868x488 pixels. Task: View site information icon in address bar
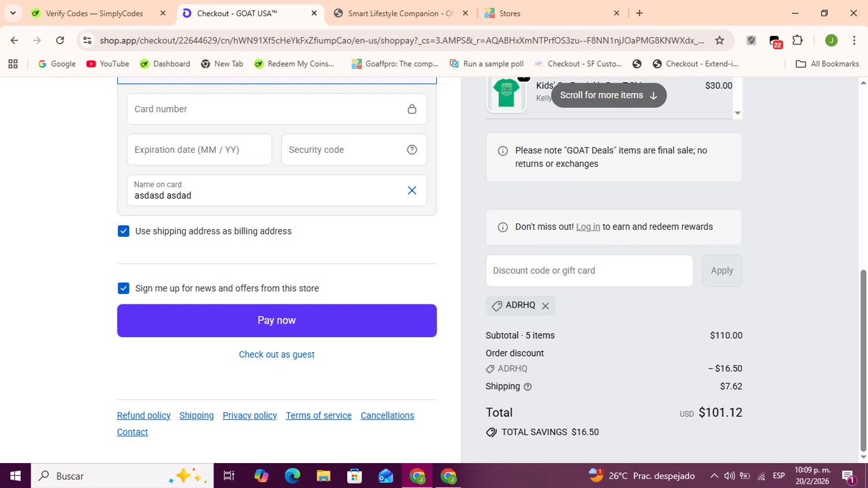(x=87, y=41)
